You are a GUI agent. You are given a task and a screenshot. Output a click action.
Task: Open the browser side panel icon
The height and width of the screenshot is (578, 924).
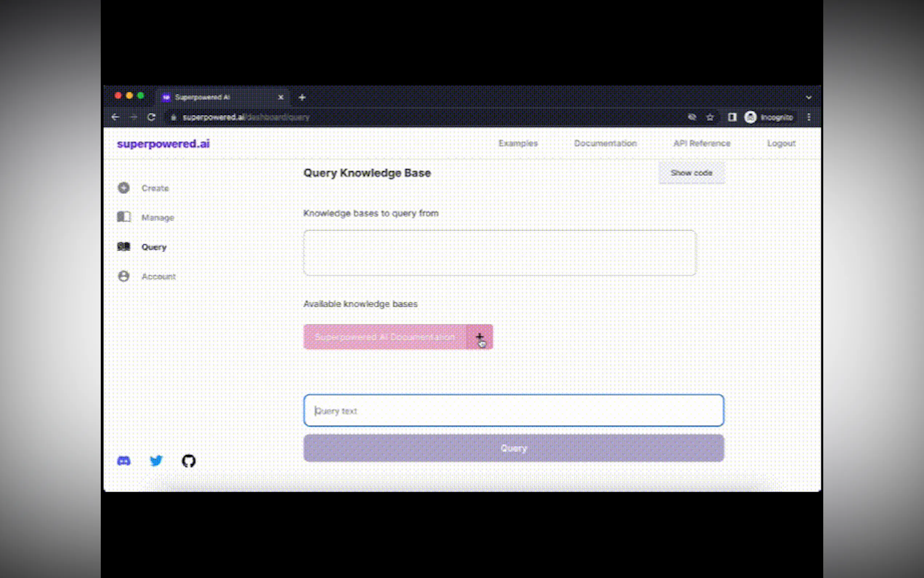coord(732,117)
